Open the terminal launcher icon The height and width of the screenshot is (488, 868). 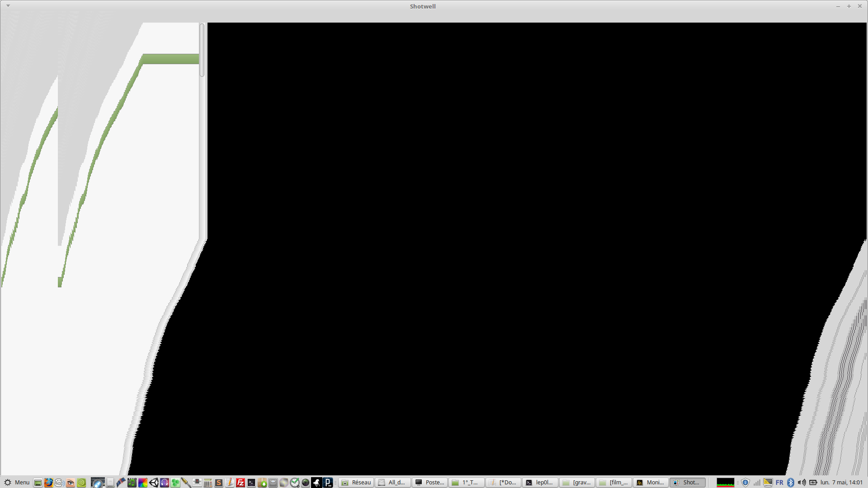tap(251, 483)
